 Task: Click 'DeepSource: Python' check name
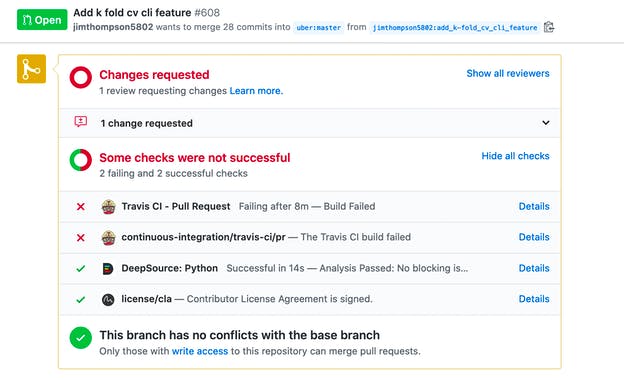(170, 268)
